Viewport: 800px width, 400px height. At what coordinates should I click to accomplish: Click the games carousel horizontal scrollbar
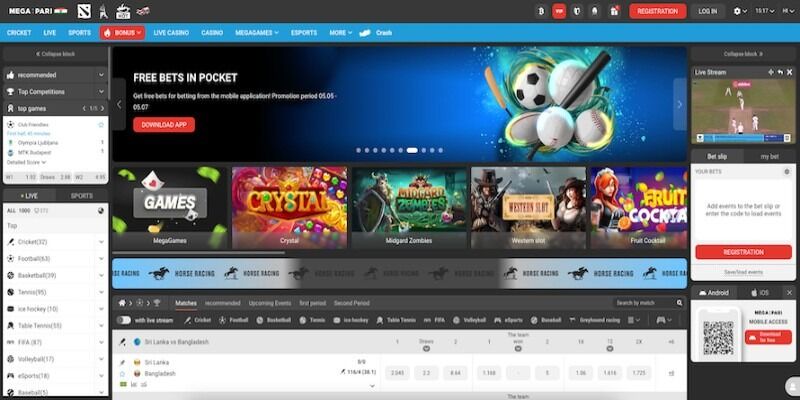[x=198, y=253]
